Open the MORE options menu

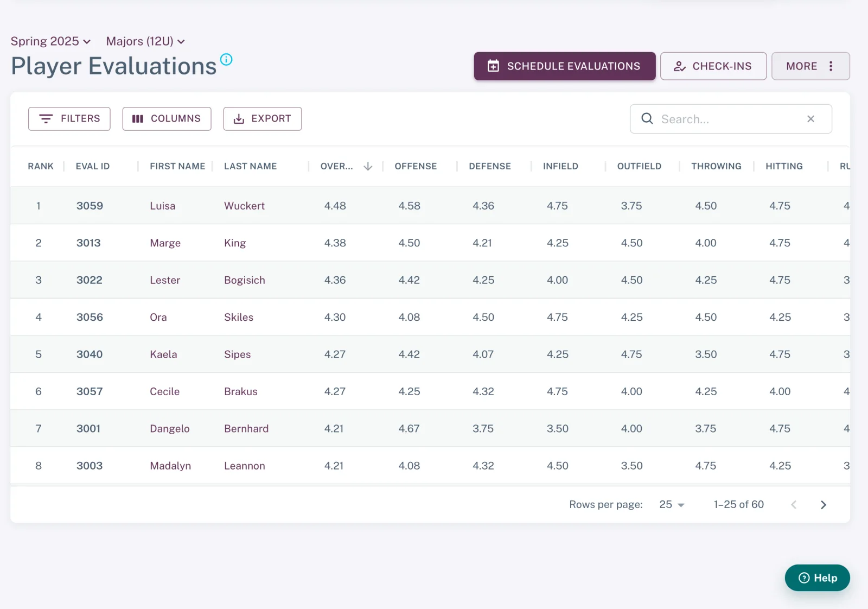[810, 66]
